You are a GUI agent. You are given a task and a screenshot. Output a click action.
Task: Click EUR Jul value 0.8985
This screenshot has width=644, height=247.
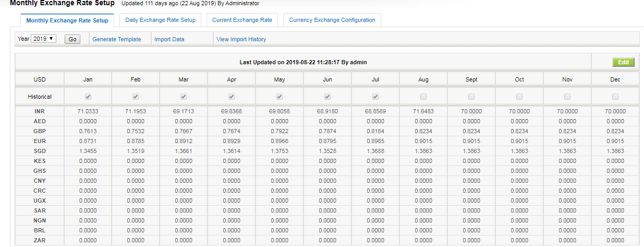coord(375,141)
